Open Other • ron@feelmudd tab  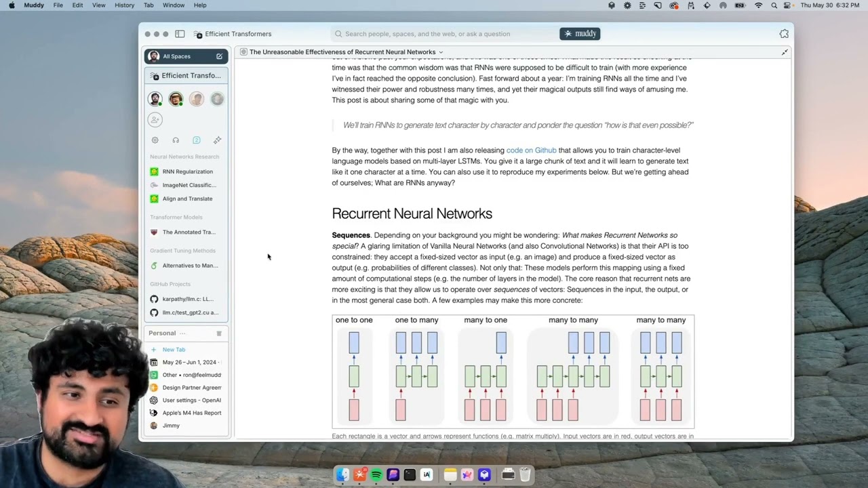[x=186, y=375]
